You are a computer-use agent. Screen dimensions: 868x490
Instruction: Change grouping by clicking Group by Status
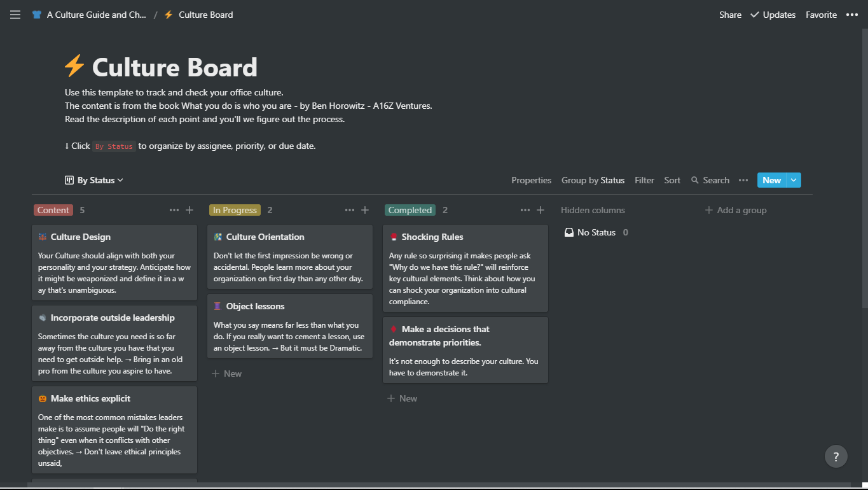[593, 180]
